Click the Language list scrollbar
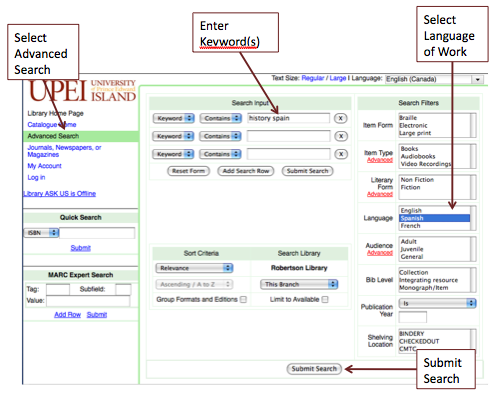 point(473,218)
